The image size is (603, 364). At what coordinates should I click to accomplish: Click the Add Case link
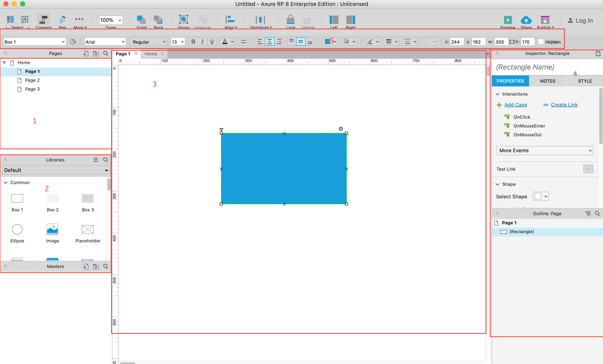coord(516,105)
